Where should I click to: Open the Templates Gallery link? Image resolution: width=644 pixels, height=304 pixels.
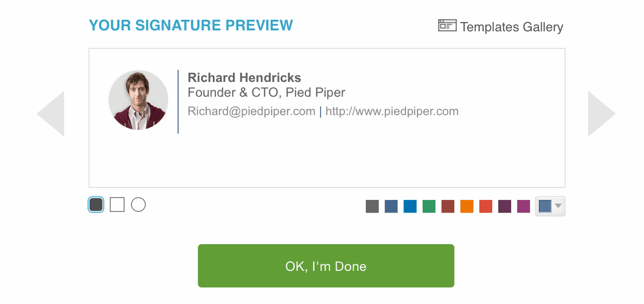[x=511, y=27]
